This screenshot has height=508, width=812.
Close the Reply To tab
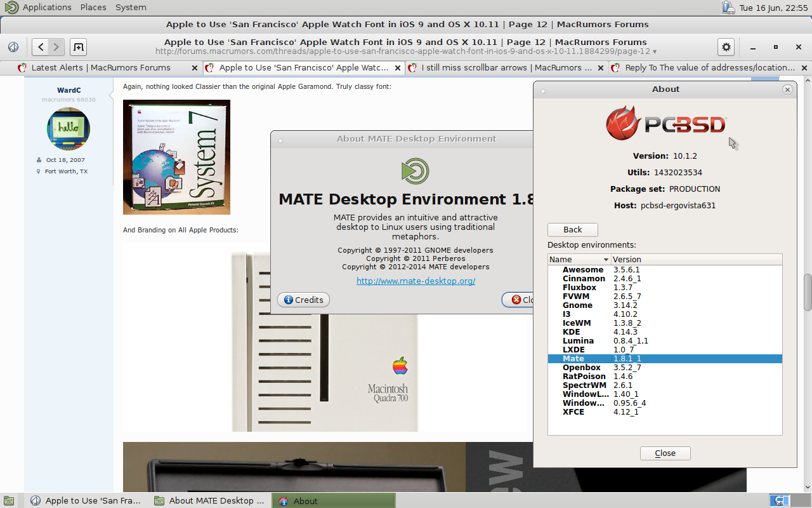[x=804, y=68]
